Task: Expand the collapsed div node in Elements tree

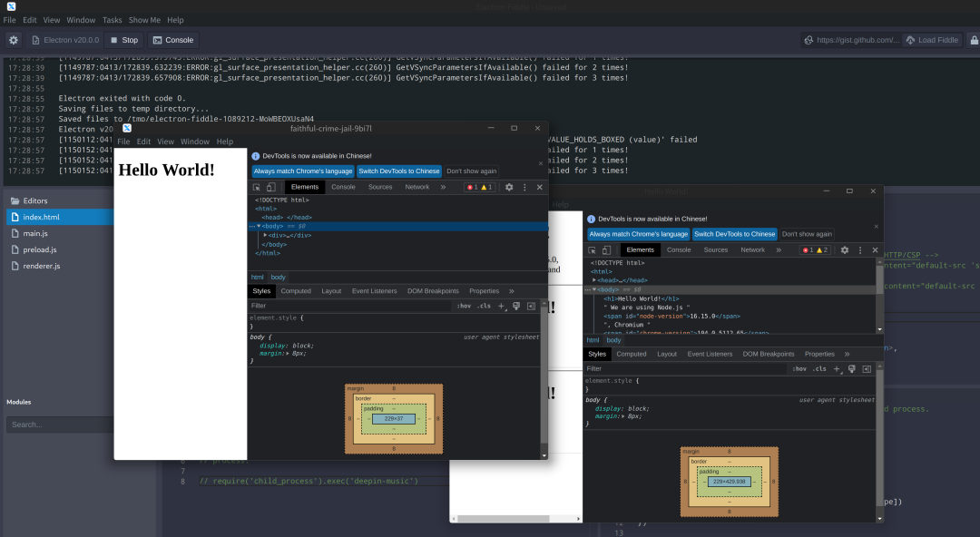Action: [x=266, y=235]
